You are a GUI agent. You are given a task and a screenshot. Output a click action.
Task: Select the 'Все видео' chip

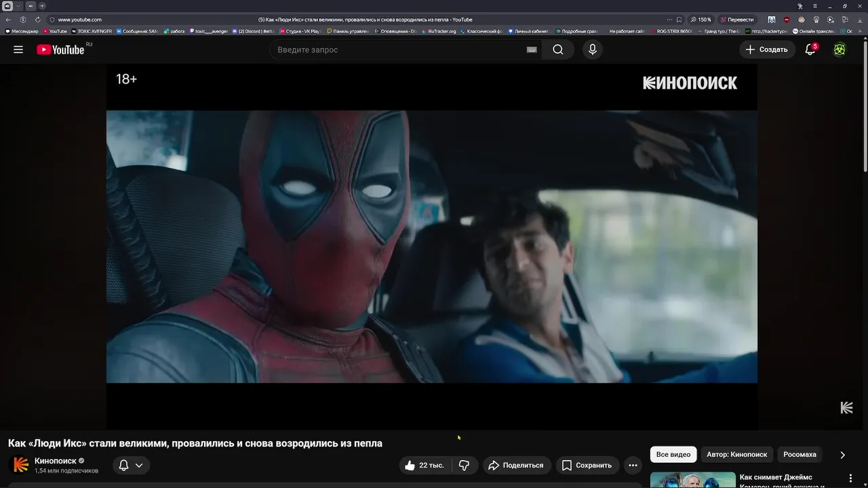pyautogui.click(x=673, y=454)
